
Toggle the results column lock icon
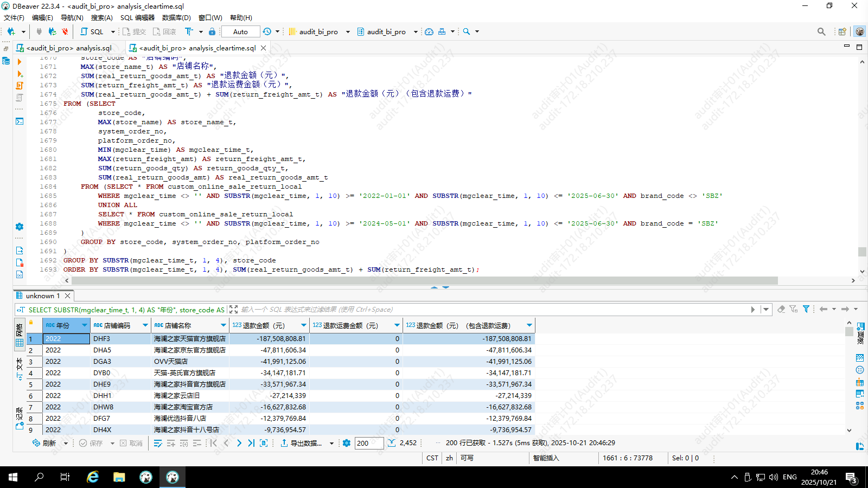(x=31, y=323)
